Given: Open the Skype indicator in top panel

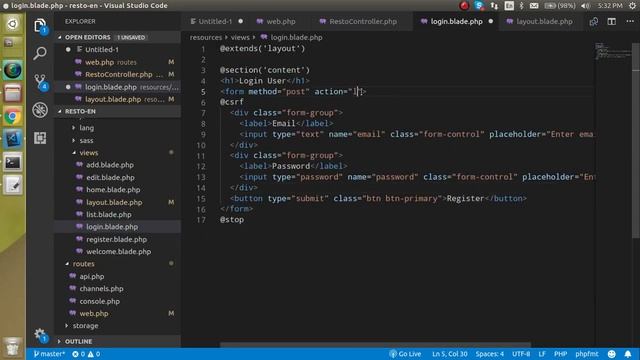Looking at the screenshot, I should click(x=479, y=6).
